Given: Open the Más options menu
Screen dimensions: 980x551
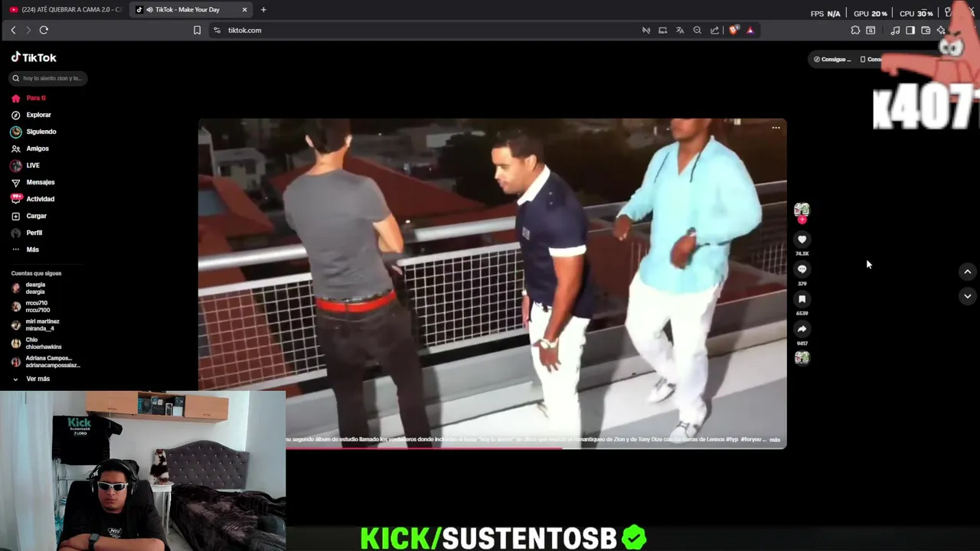Looking at the screenshot, I should (x=25, y=249).
